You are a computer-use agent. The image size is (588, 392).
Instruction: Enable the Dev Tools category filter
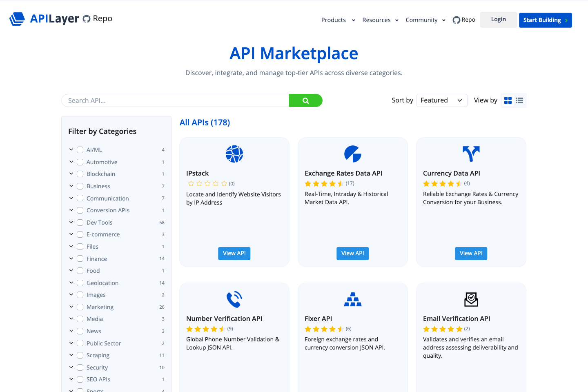click(80, 222)
